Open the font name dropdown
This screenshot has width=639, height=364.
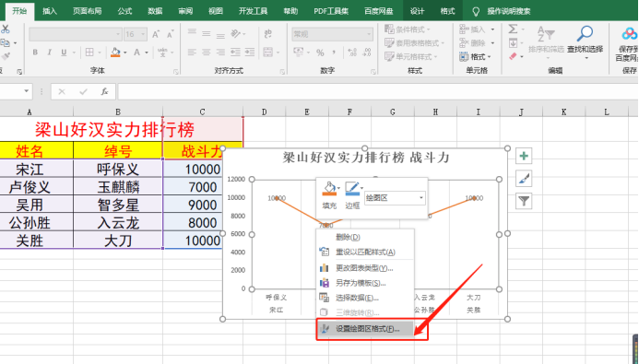(x=118, y=34)
